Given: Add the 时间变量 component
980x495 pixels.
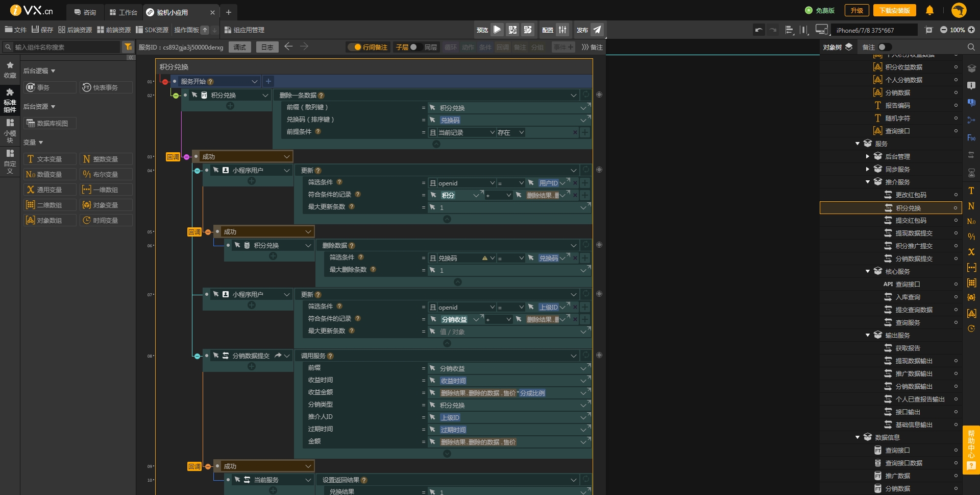Looking at the screenshot, I should tap(106, 220).
